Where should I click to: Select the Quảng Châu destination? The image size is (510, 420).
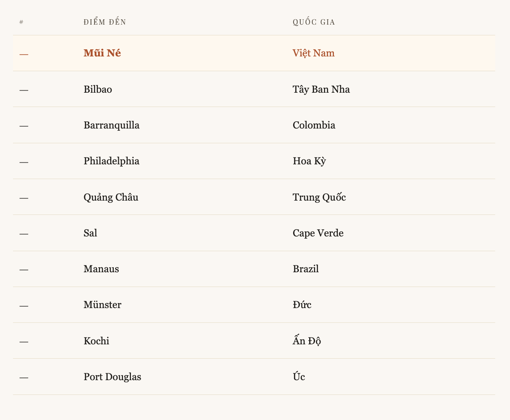click(111, 197)
